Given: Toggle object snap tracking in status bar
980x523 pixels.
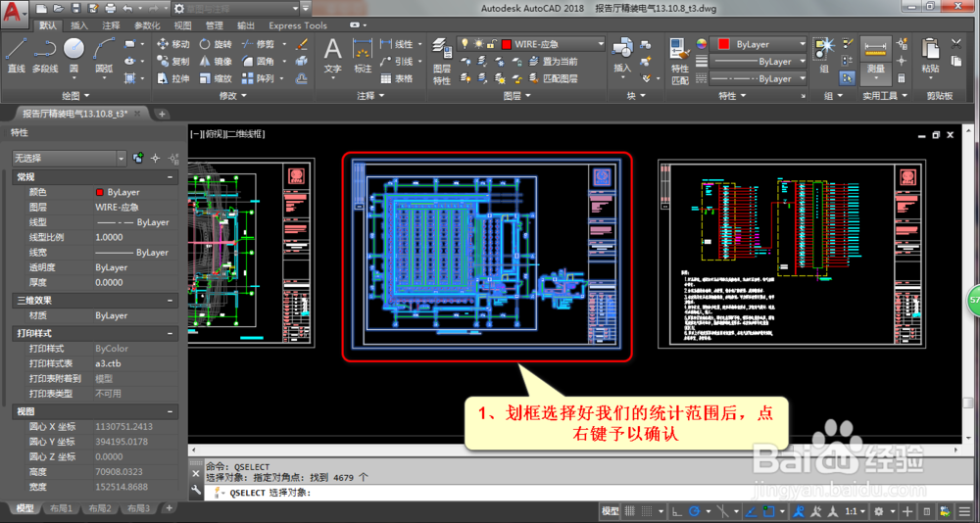Looking at the screenshot, I should (x=753, y=510).
